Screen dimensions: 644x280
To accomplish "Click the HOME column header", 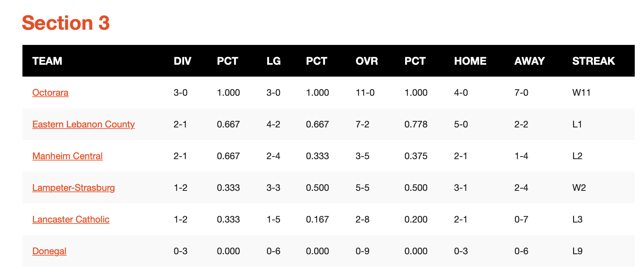I will 470,61.
